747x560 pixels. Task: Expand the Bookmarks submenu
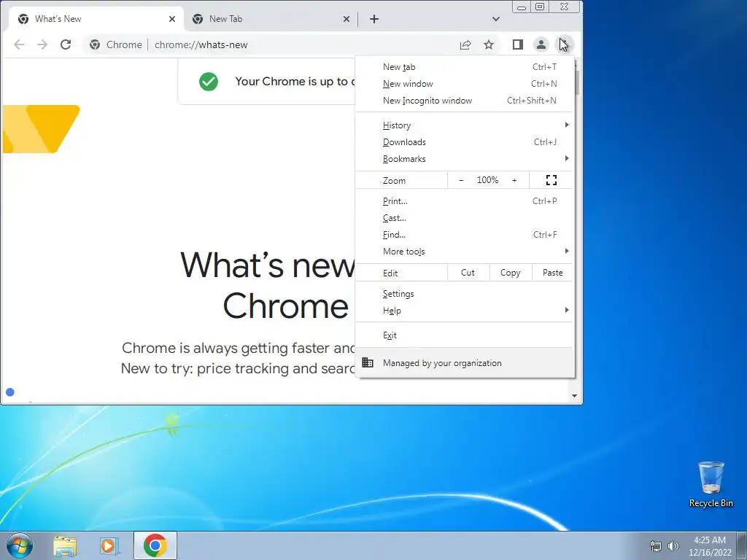[x=465, y=158]
